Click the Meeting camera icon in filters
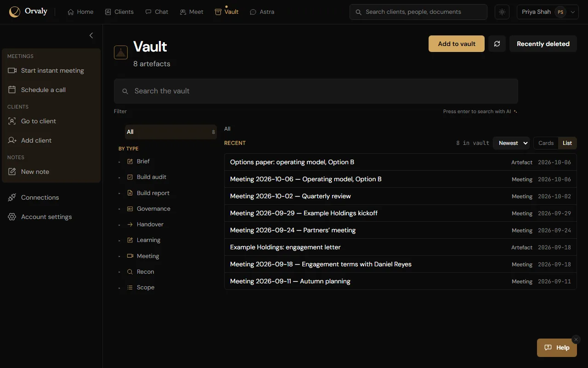 (x=130, y=256)
